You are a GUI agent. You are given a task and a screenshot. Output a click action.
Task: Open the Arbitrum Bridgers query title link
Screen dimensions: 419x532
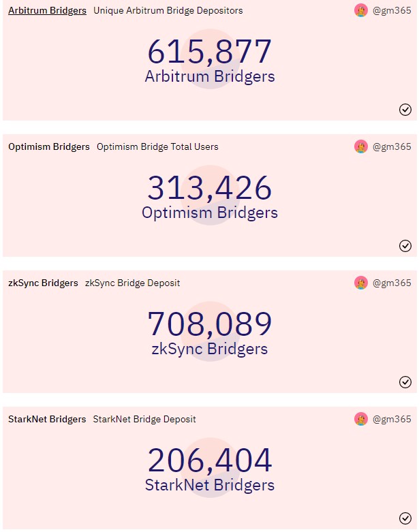tap(47, 10)
